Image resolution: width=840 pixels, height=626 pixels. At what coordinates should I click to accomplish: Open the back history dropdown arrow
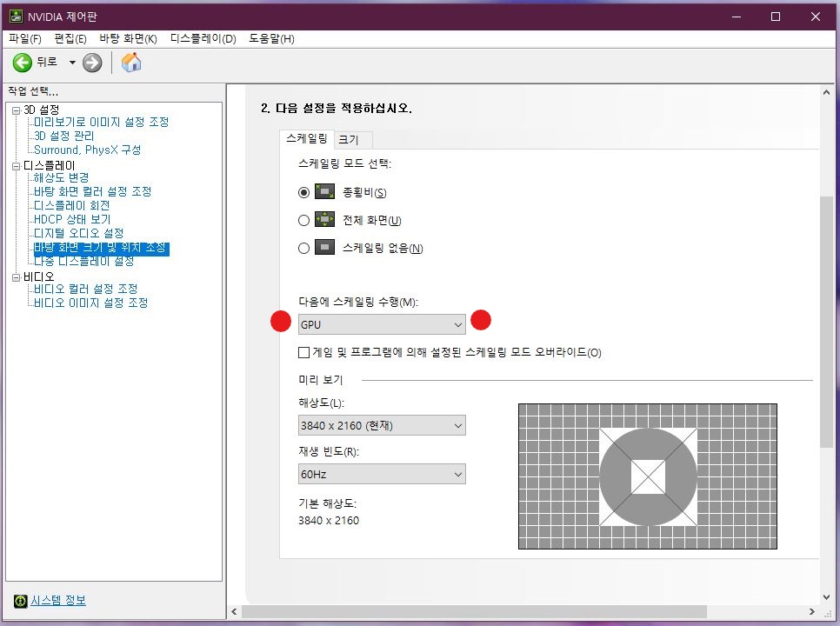pyautogui.click(x=72, y=63)
